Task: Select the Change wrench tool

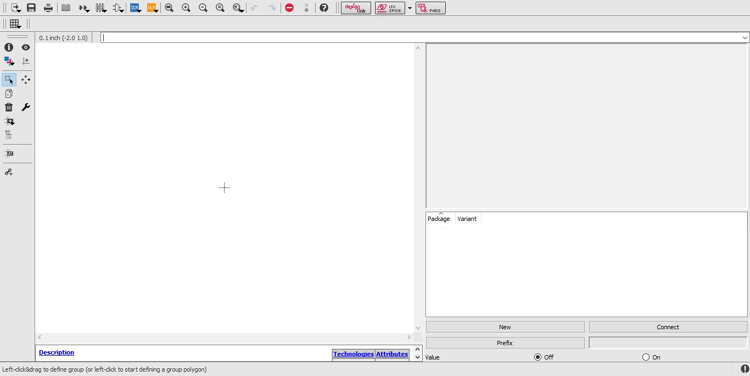Action: coord(26,107)
